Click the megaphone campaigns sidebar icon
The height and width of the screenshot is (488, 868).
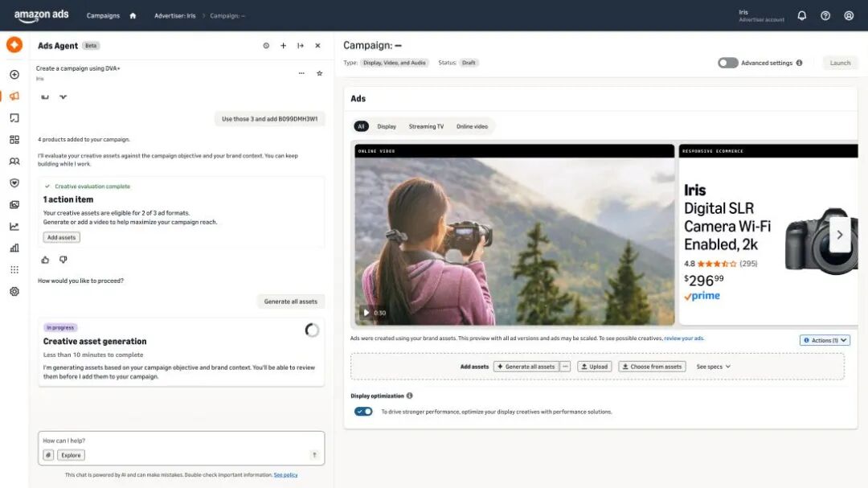[14, 96]
